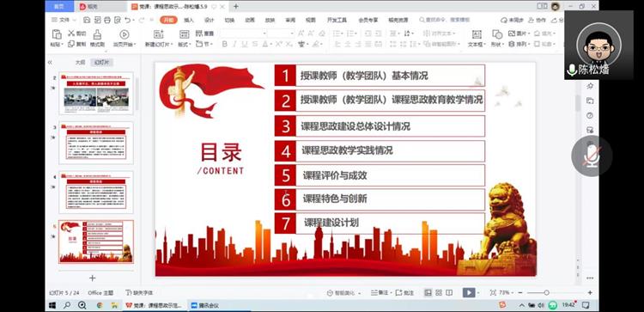644x312 pixels.
Task: Click the Paste clipboard icon
Action: click(57, 34)
